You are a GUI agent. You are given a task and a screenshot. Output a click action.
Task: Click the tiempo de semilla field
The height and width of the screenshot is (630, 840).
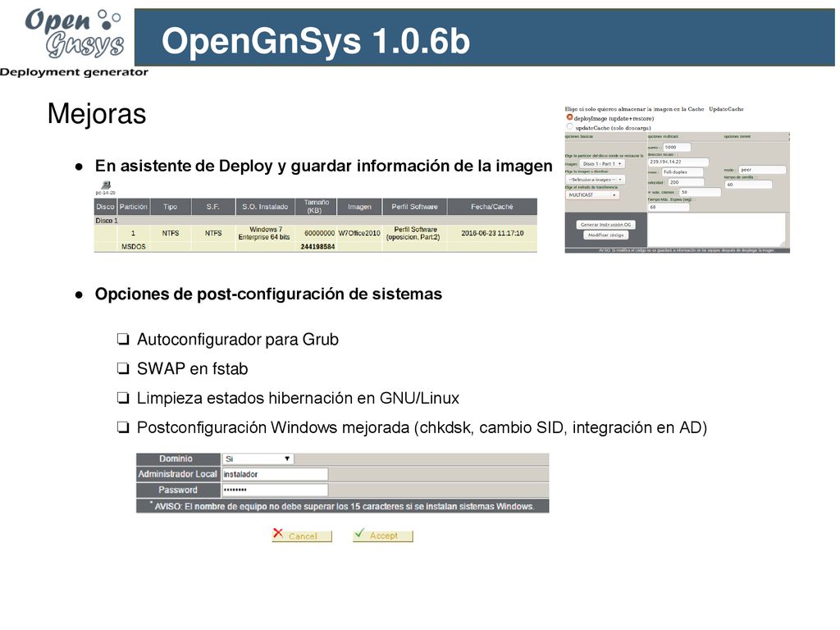748,185
